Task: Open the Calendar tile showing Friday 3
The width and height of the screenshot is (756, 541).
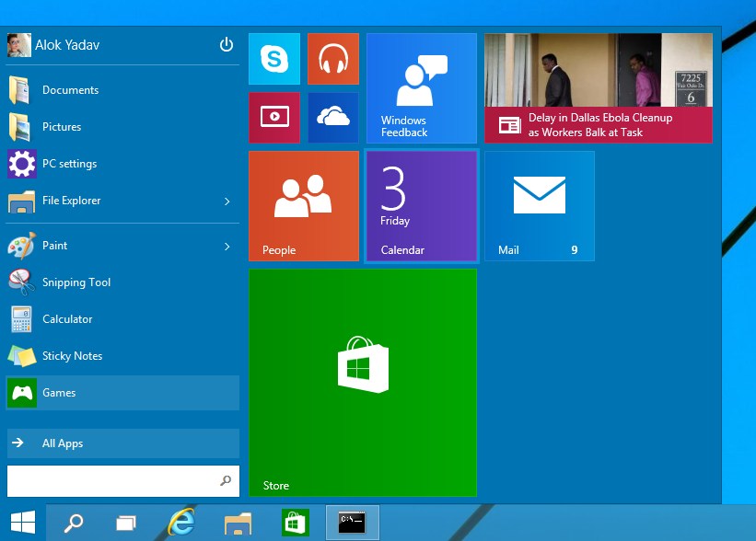Action: (x=421, y=206)
